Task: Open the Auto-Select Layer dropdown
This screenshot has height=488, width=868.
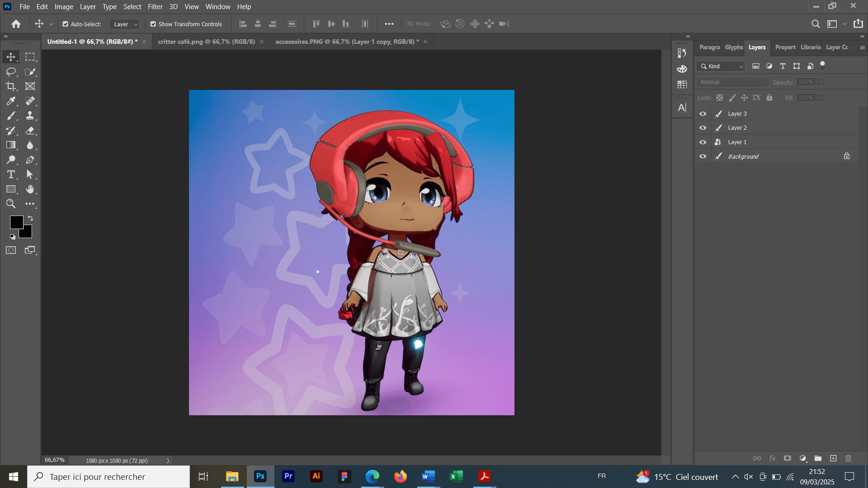Action: 125,24
